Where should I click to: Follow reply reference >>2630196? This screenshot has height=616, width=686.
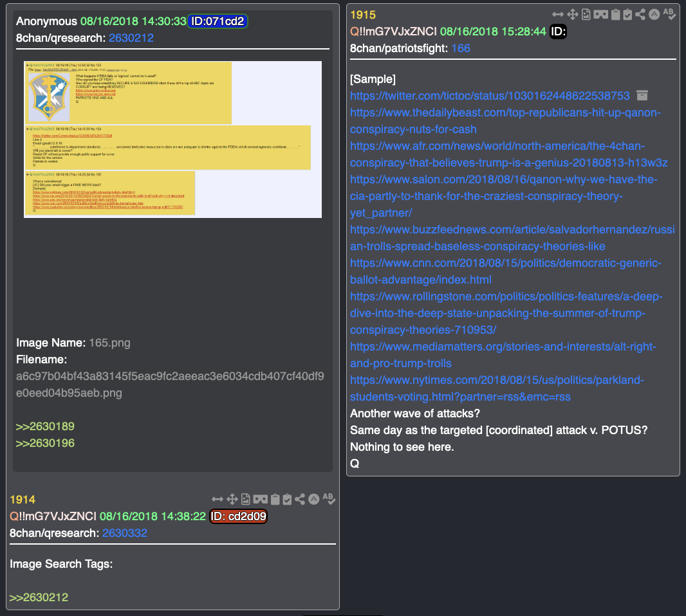pyautogui.click(x=45, y=443)
